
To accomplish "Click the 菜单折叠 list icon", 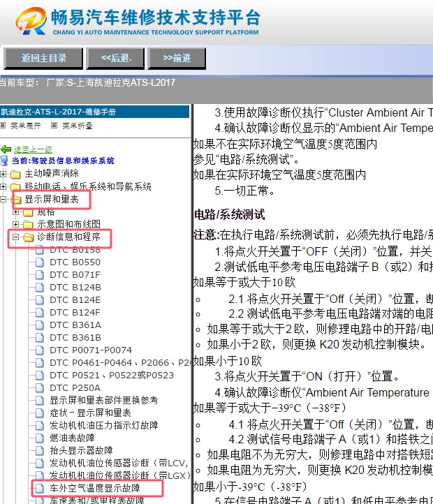I will tap(54, 126).
